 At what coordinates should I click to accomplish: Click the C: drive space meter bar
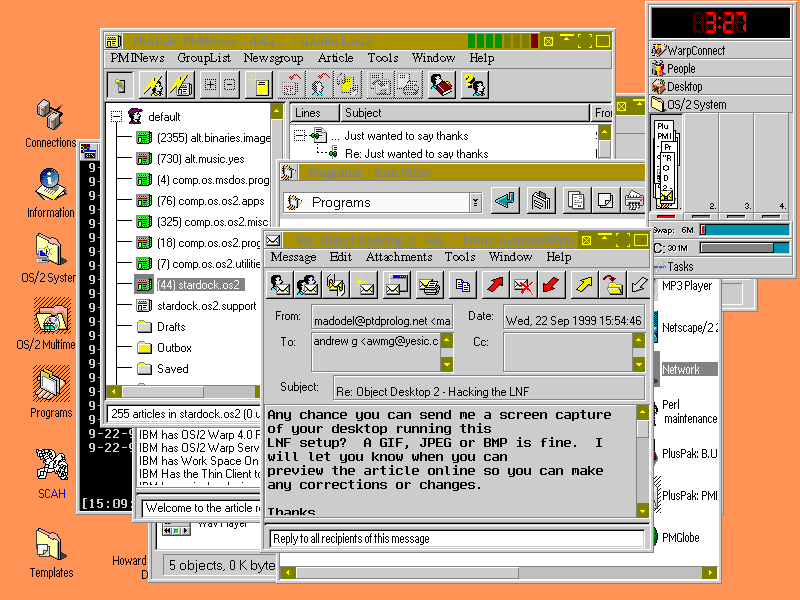tap(745, 248)
